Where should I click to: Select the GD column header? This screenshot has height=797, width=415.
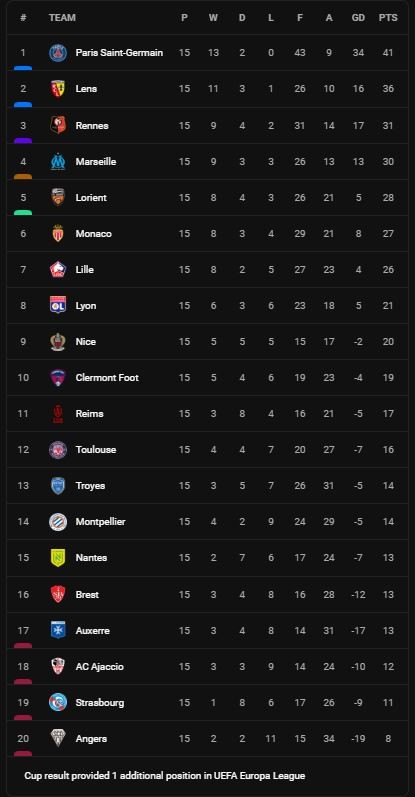pyautogui.click(x=359, y=18)
